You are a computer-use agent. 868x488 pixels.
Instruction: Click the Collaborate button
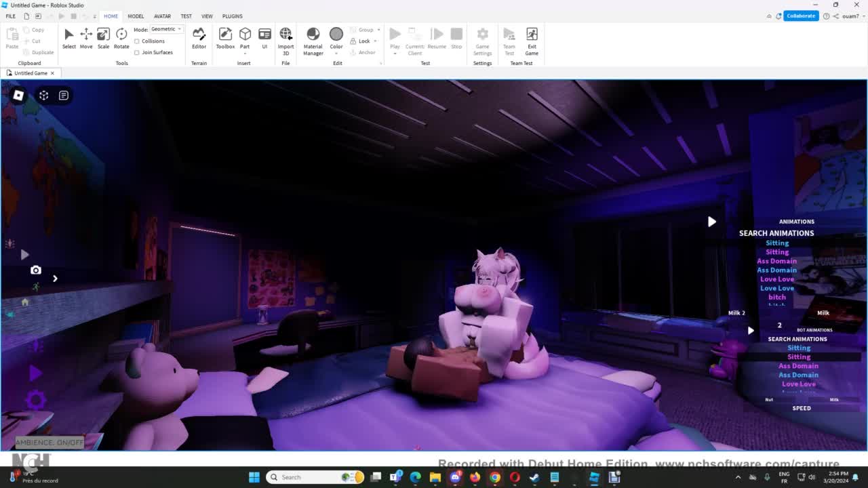(800, 16)
